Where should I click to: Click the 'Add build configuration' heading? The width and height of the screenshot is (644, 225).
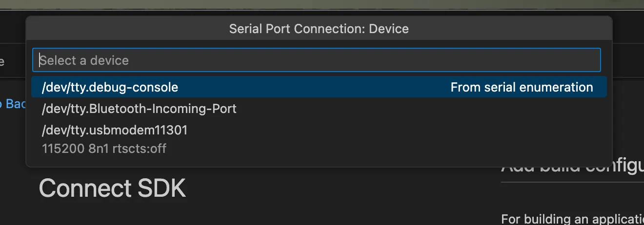[x=572, y=168]
